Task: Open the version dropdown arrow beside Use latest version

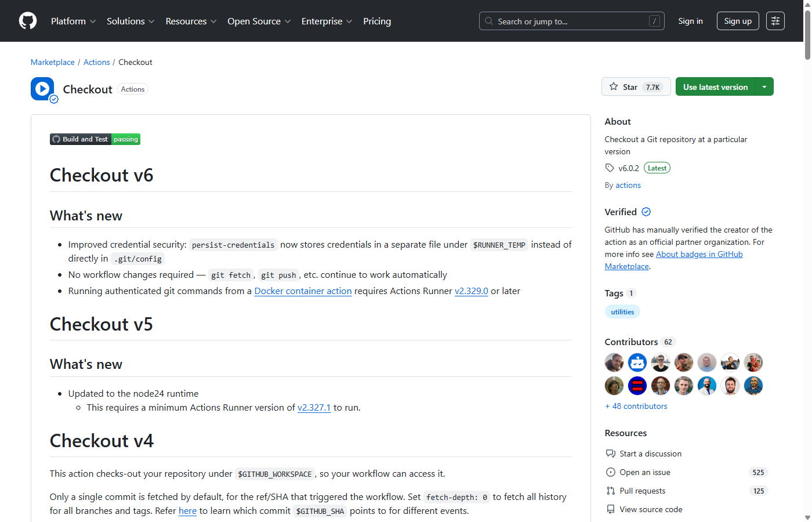Action: [x=764, y=86]
